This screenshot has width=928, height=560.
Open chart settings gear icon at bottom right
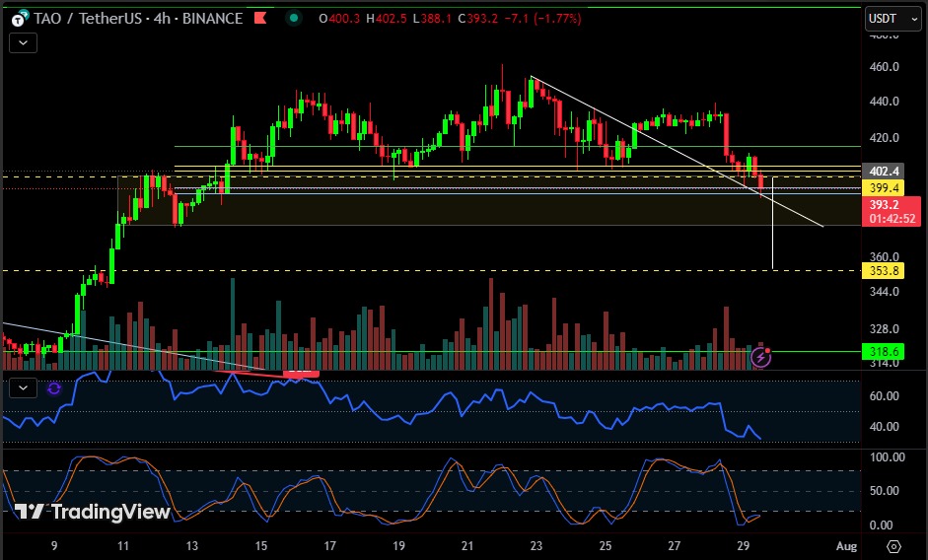(893, 546)
